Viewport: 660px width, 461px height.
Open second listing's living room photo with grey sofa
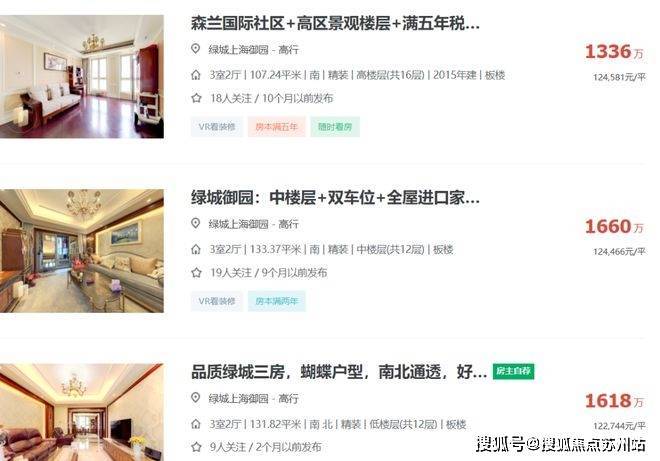point(82,251)
